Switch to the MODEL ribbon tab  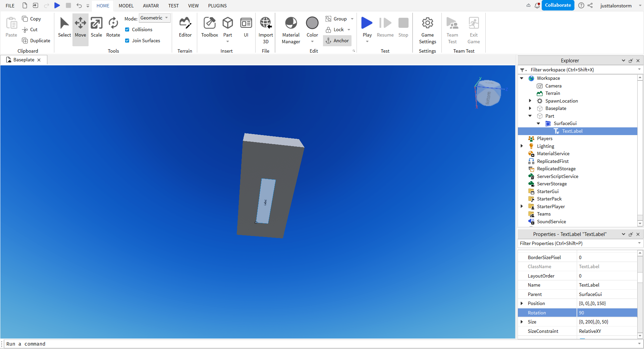tap(126, 6)
